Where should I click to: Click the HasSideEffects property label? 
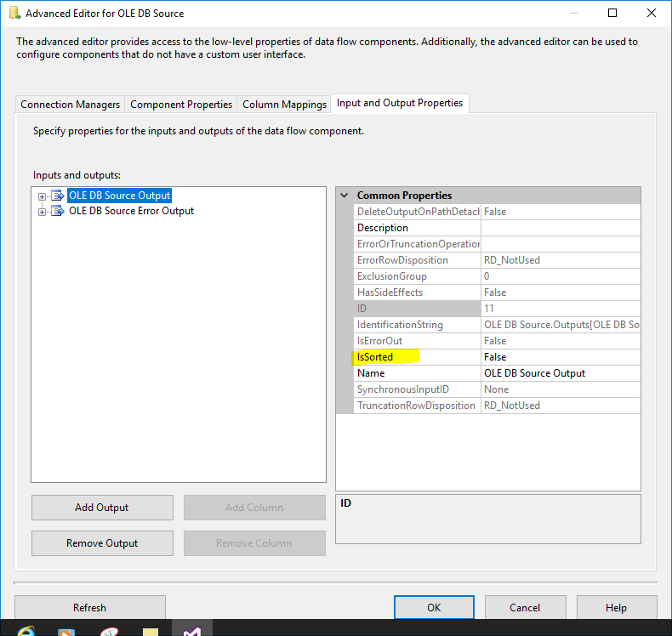[390, 292]
